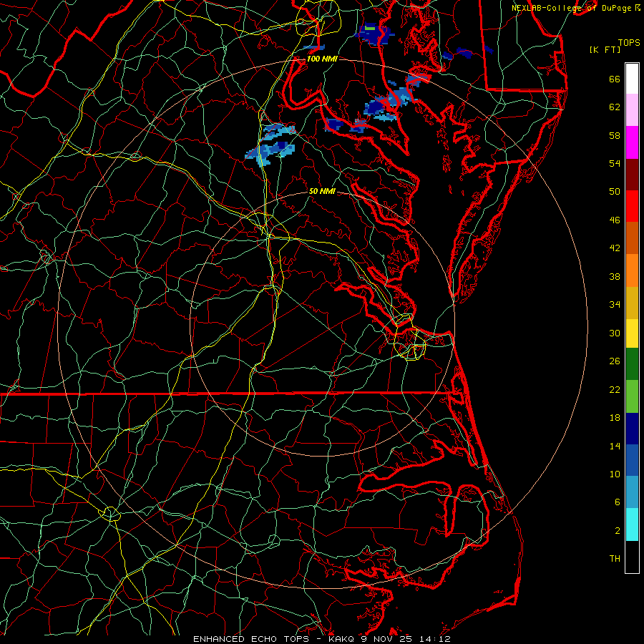Click the orange 42K ft legend swatch

632,238
